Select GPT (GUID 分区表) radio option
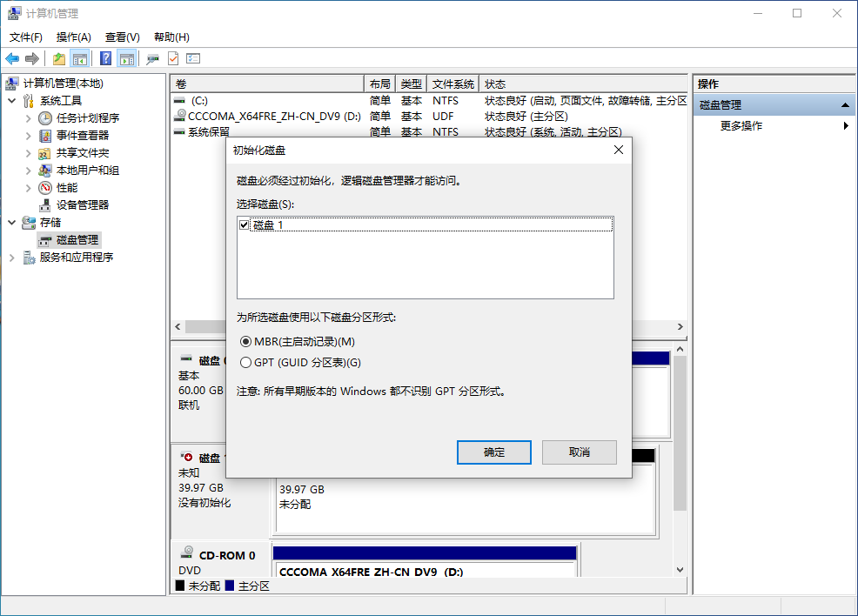This screenshot has height=616, width=858. click(245, 363)
